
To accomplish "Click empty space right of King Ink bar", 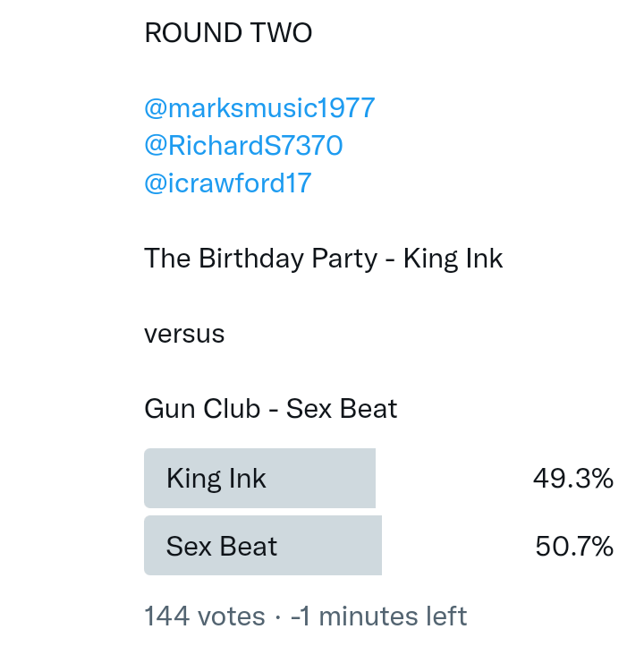I will click(x=452, y=479).
